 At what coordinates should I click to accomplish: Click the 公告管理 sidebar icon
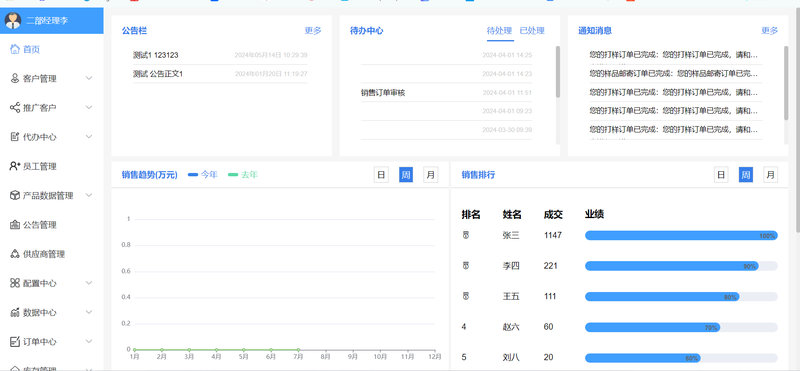coord(15,225)
